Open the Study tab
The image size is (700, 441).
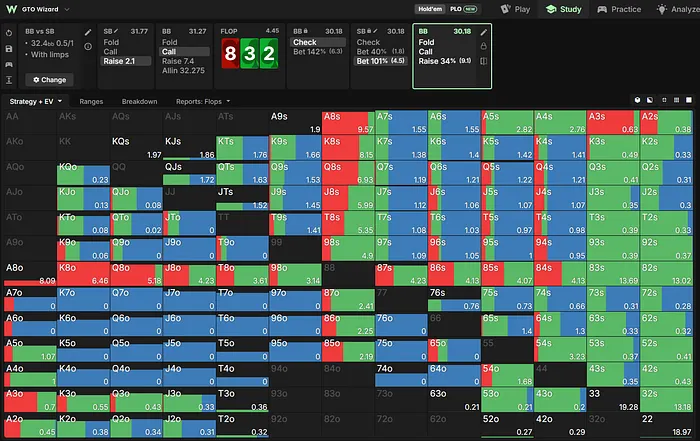click(564, 9)
